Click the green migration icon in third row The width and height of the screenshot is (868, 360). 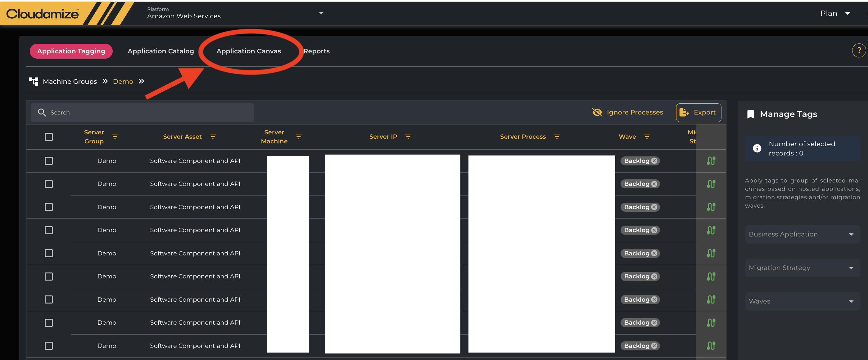pyautogui.click(x=711, y=207)
